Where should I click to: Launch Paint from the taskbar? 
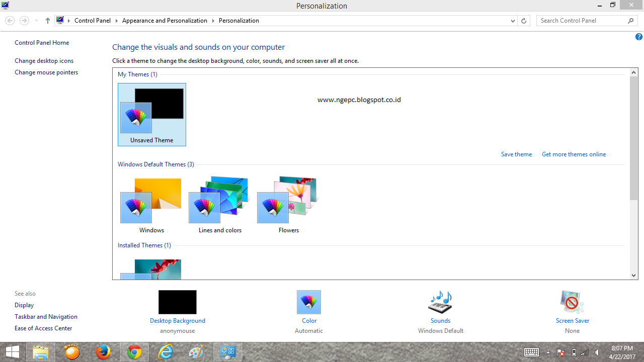196,351
